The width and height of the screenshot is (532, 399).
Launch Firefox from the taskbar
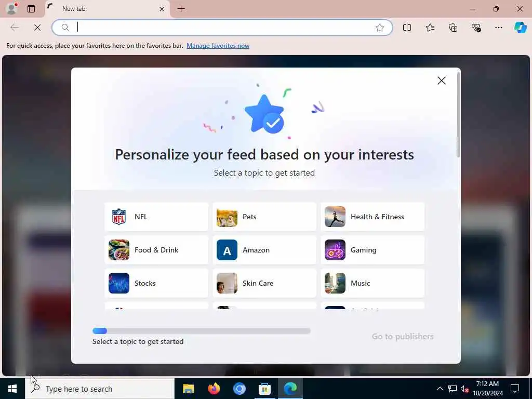pos(214,389)
